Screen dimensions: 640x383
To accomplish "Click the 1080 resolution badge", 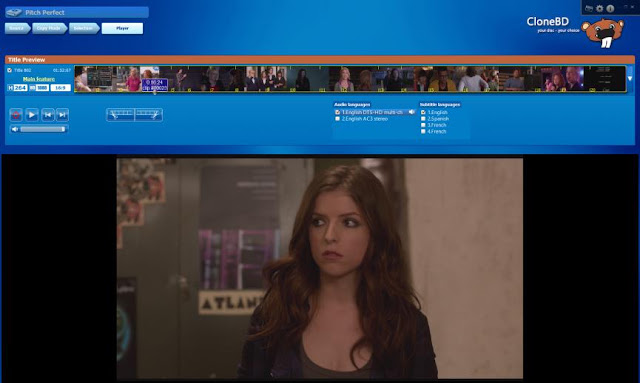I will tap(39, 88).
